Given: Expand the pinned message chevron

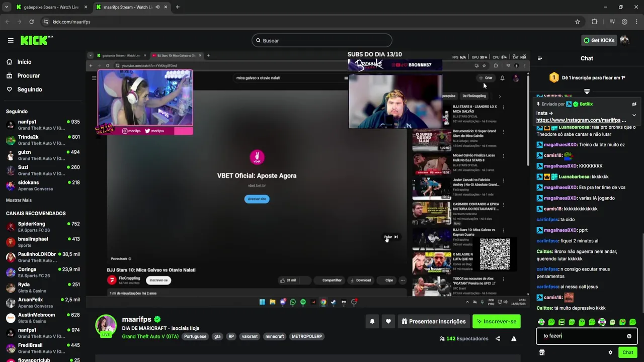Looking at the screenshot, I should coord(634,115).
